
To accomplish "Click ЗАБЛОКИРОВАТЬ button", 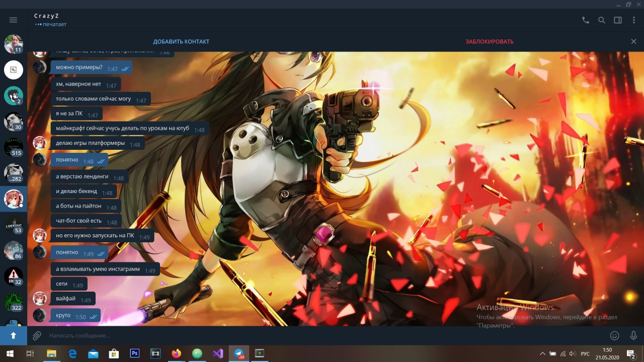I will [490, 42].
